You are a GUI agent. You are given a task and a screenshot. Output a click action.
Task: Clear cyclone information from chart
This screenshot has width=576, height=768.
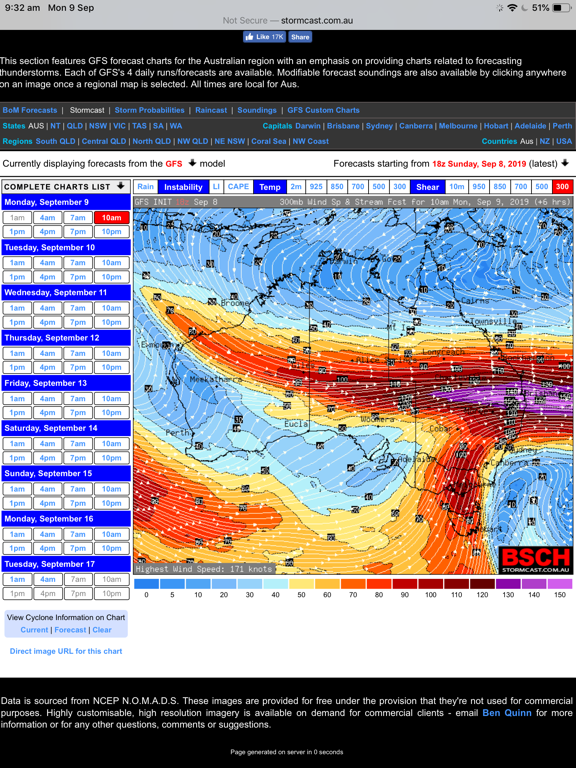tap(102, 630)
